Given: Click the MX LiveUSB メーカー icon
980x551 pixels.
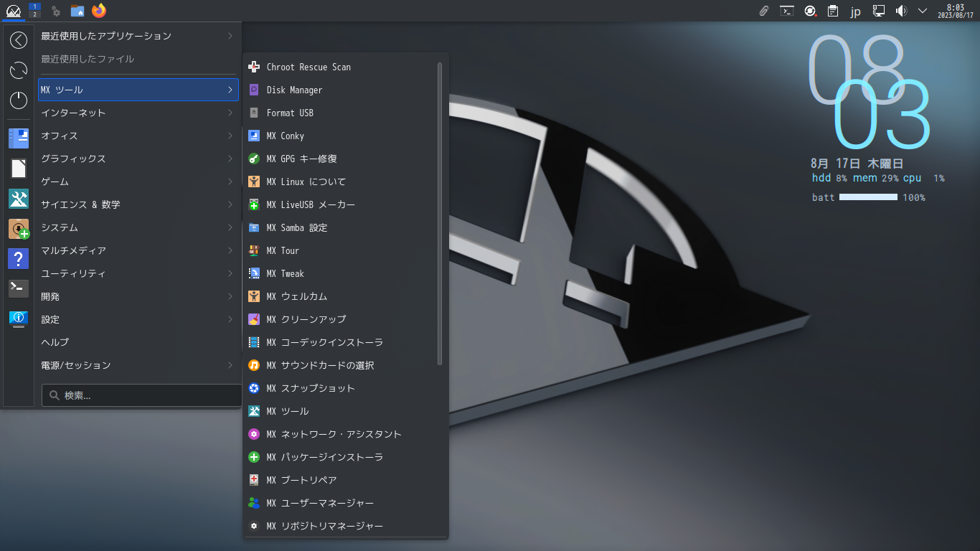Looking at the screenshot, I should (x=253, y=204).
